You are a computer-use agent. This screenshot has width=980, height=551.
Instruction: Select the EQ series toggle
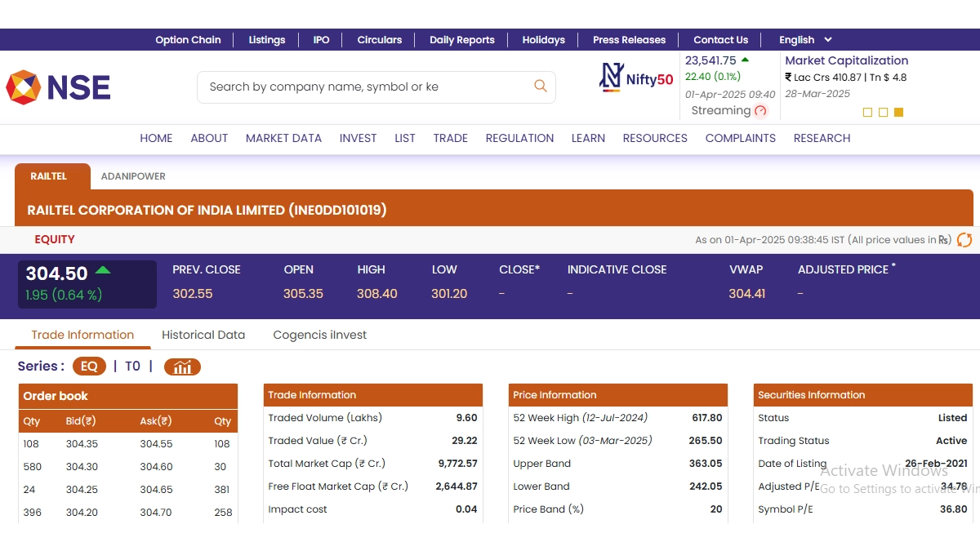pyautogui.click(x=89, y=367)
